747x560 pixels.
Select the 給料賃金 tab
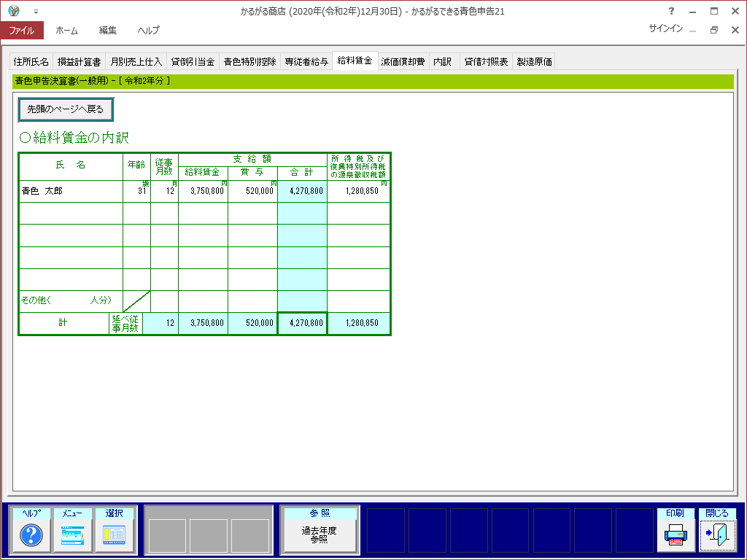[355, 61]
